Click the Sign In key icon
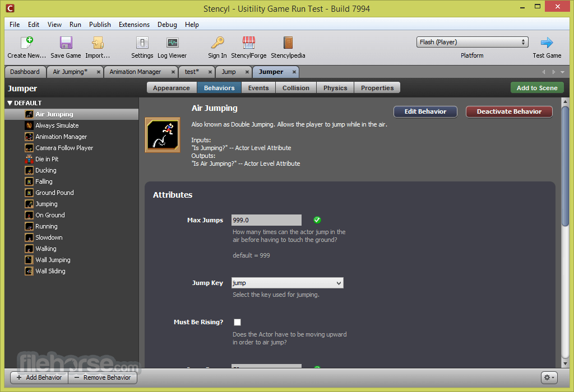The height and width of the screenshot is (392, 574). 217,43
